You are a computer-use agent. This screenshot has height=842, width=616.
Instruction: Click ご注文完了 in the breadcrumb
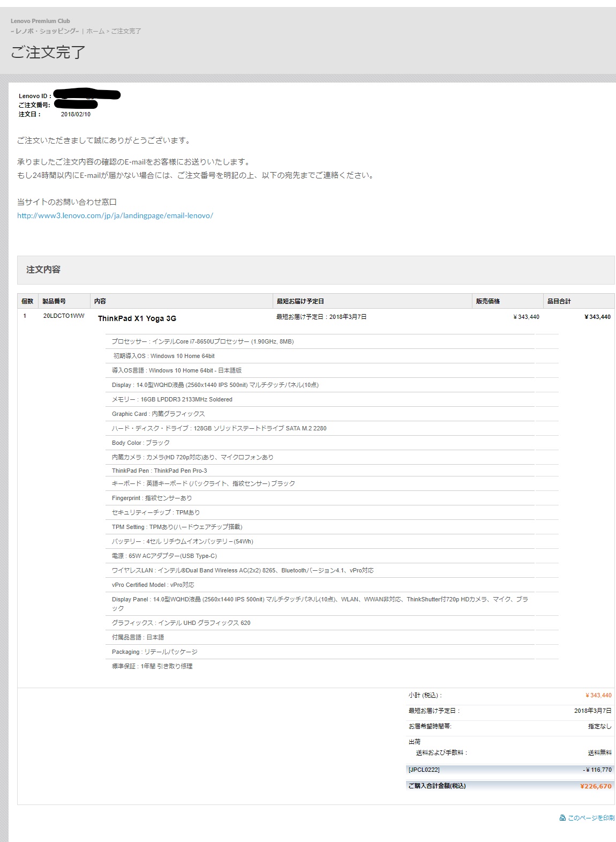pyautogui.click(x=126, y=31)
